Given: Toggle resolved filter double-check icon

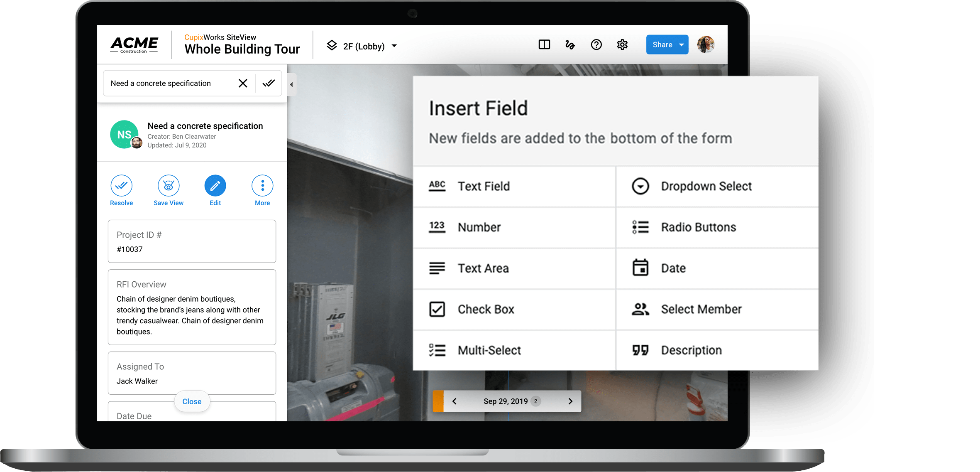Looking at the screenshot, I should [x=269, y=84].
